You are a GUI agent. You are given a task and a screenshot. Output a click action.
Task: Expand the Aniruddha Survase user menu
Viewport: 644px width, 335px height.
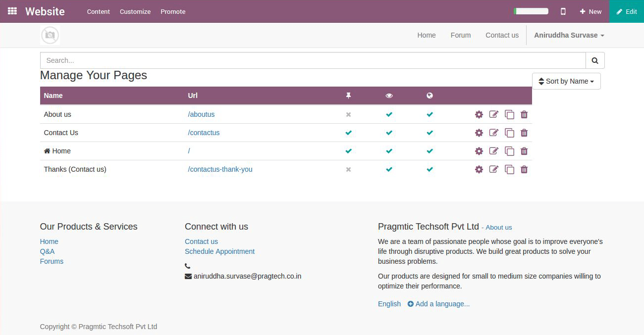(569, 35)
